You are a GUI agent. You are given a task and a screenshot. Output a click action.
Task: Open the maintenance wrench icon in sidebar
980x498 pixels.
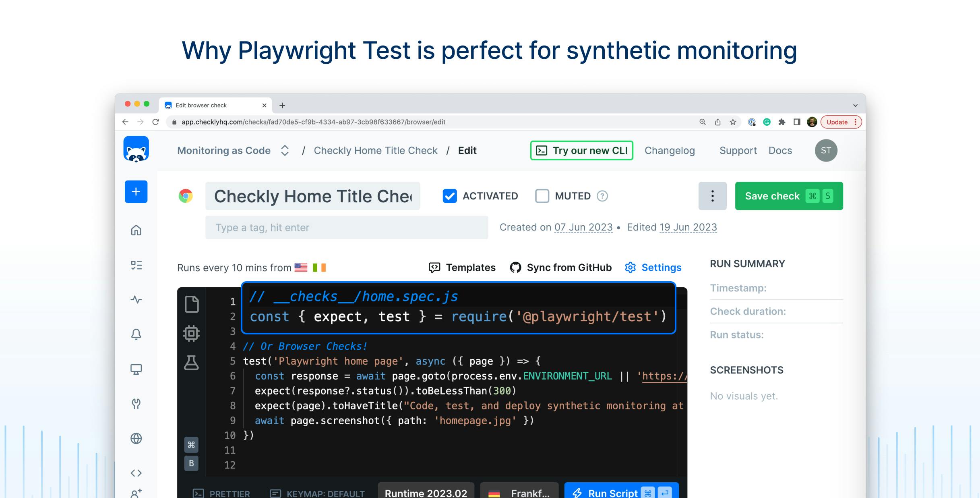pos(136,403)
